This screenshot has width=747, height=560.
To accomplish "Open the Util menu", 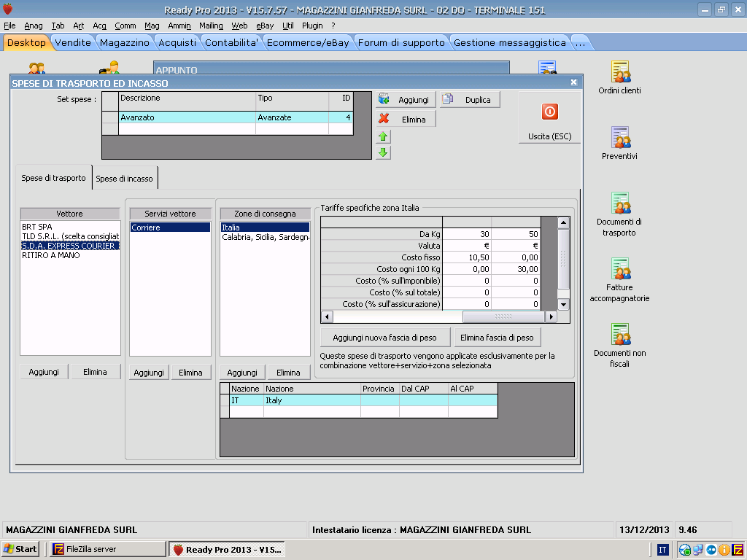I will [x=287, y=26].
